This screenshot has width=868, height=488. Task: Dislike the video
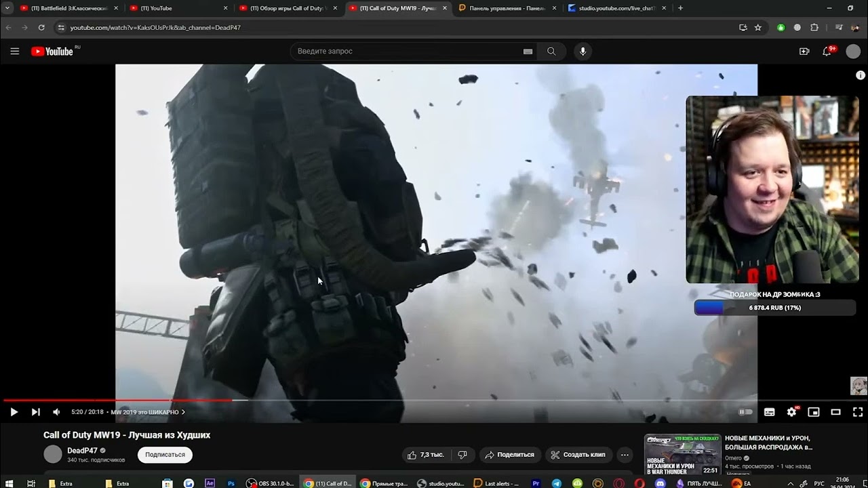click(x=462, y=455)
